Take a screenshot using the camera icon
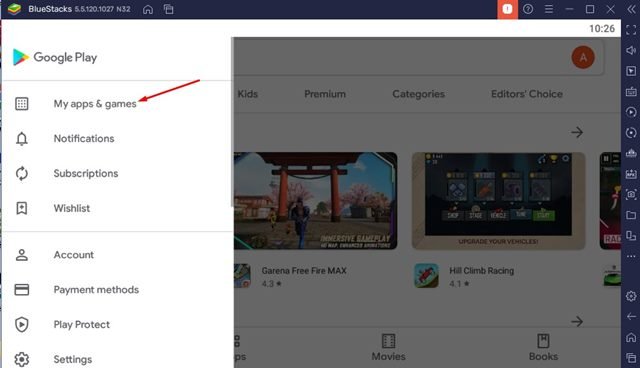Image resolution: width=640 pixels, height=368 pixels. click(631, 195)
